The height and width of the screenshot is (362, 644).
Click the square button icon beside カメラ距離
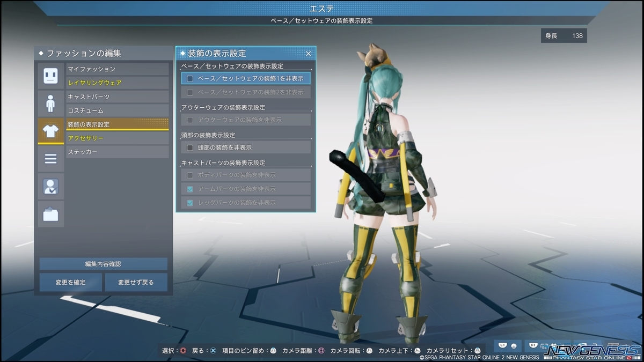coord(321,351)
